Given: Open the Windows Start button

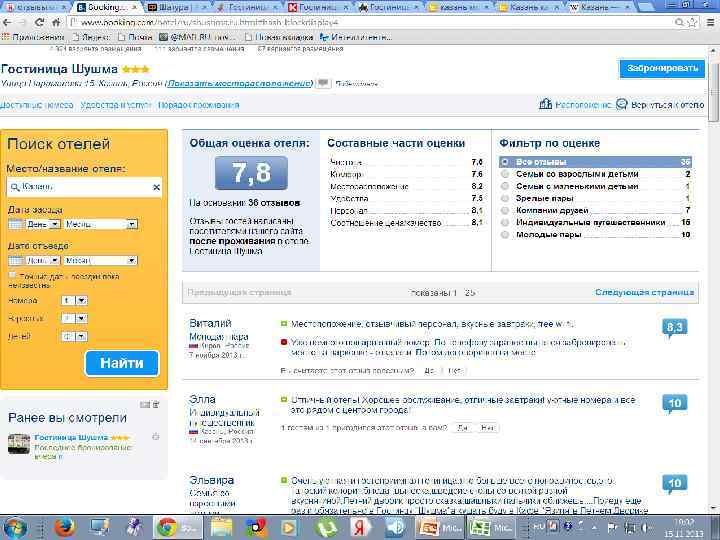Looking at the screenshot, I should click(15, 528).
